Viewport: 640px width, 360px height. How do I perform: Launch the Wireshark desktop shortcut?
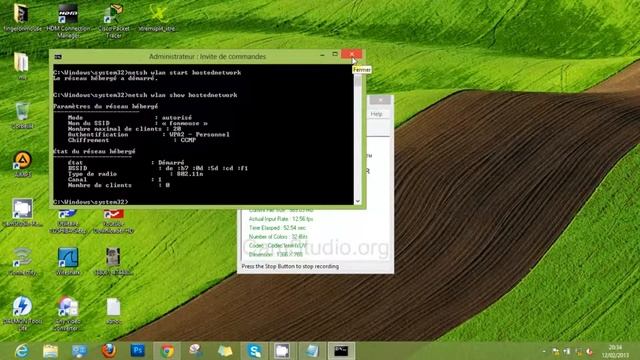point(68,262)
